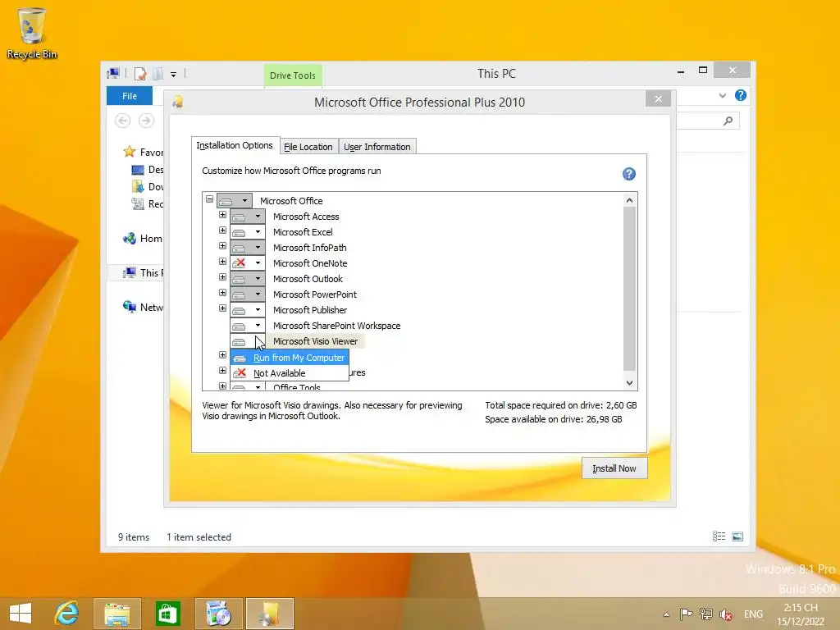Click the ENG language indicator
840x630 pixels.
click(753, 614)
